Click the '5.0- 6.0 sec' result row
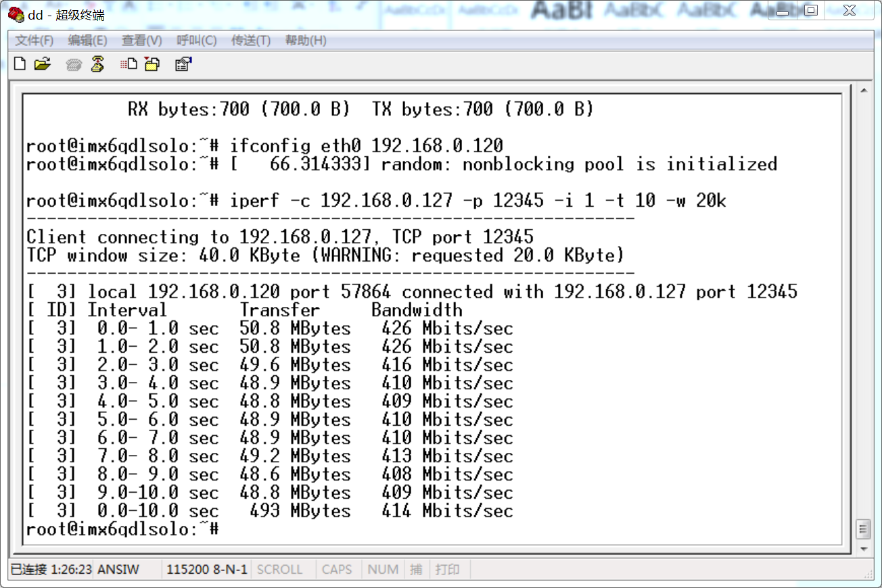Image resolution: width=882 pixels, height=588 pixels. click(270, 420)
